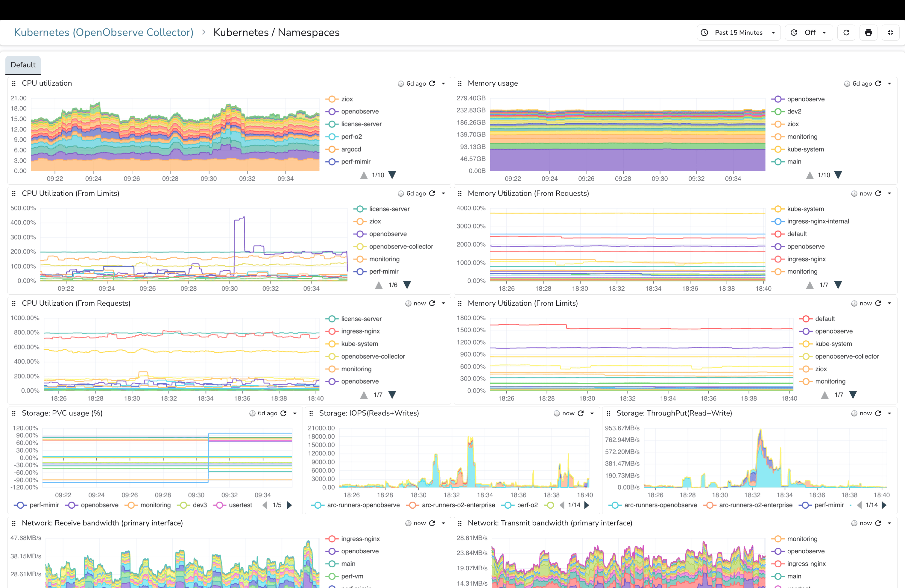Click drag handle on Network: Receive bandwidth panel
The width and height of the screenshot is (905, 588).
click(14, 523)
